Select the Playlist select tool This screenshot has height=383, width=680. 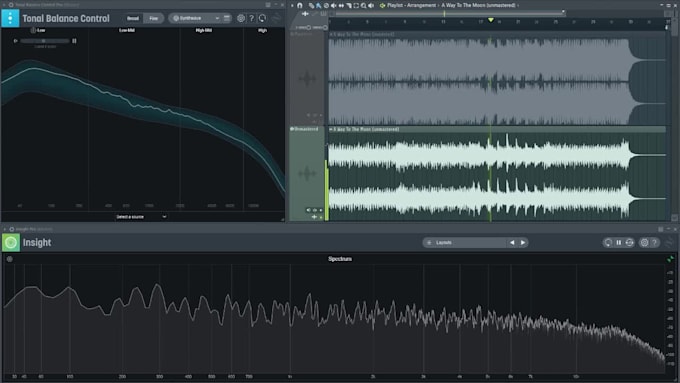(x=356, y=6)
